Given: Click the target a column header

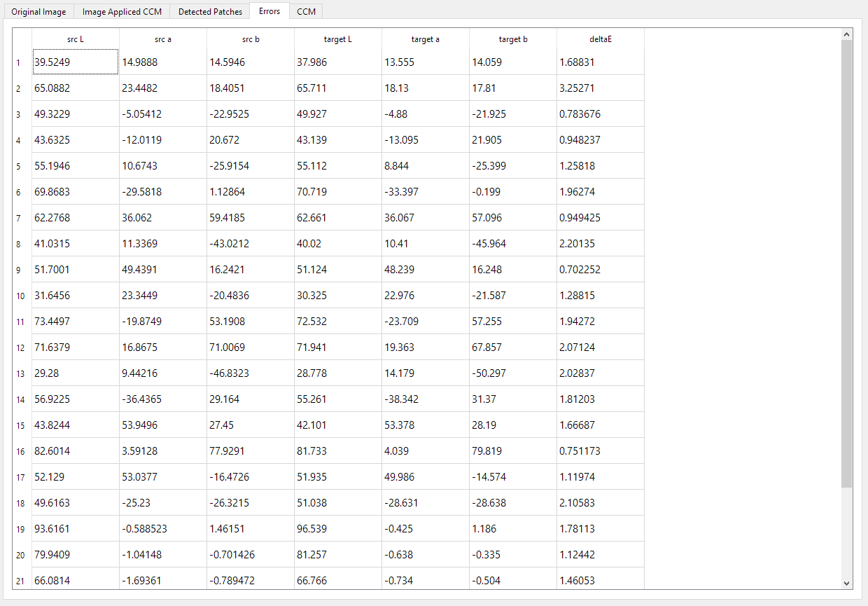Looking at the screenshot, I should [426, 39].
